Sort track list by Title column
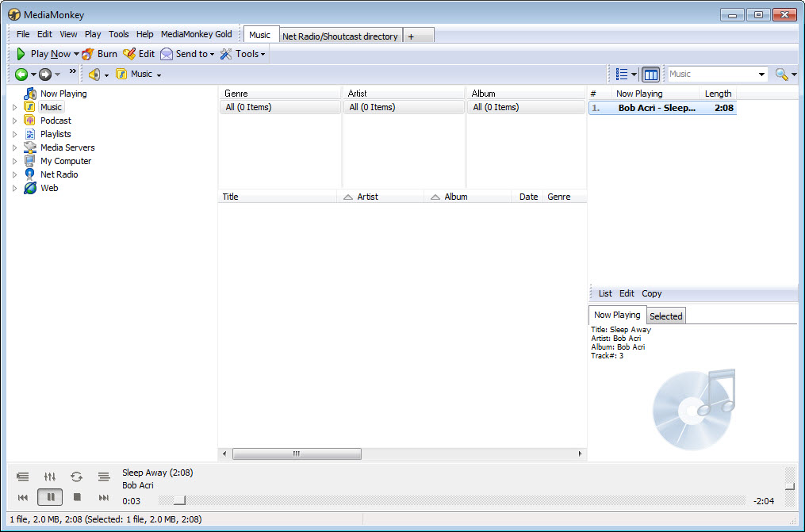 click(278, 197)
